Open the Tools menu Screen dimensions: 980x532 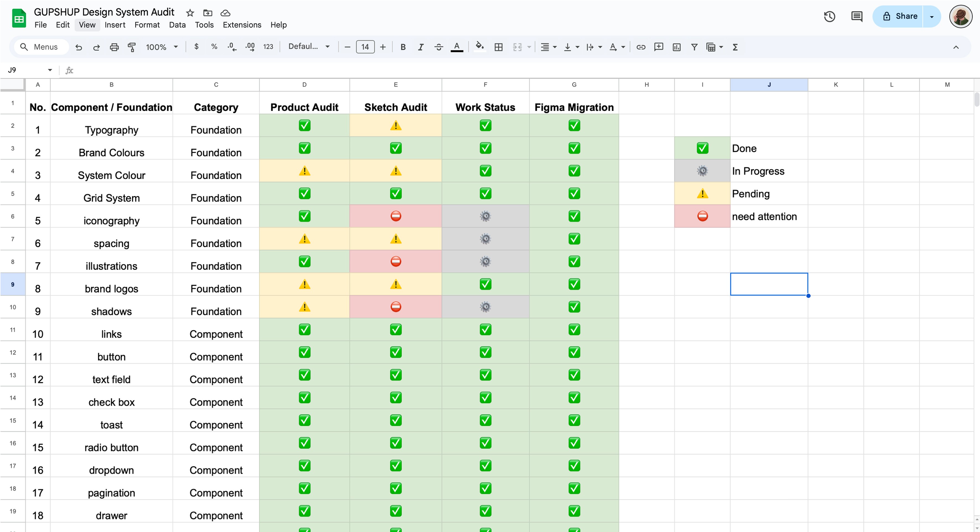point(204,25)
